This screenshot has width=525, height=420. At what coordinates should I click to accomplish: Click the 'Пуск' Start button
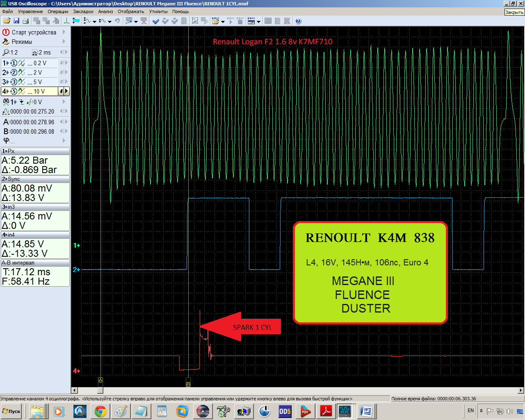[x=11, y=411]
